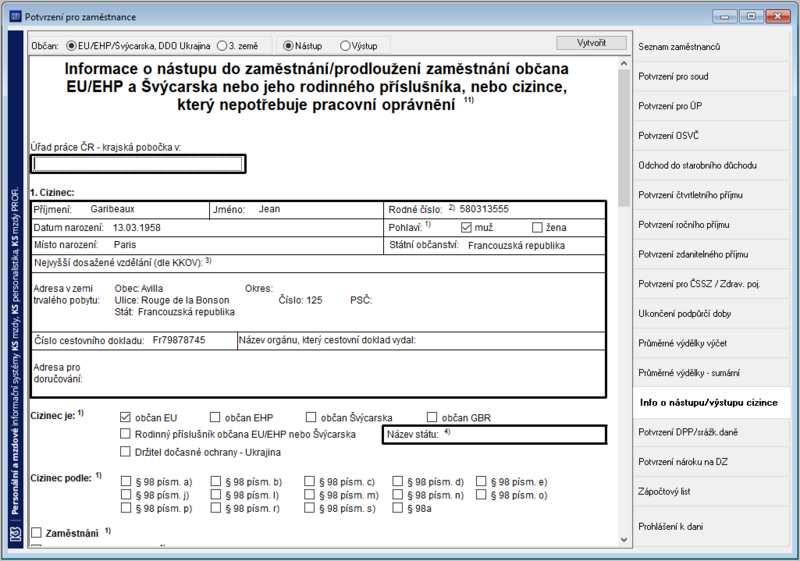
Task: Check the občan Švýcarska checkbox
Action: click(x=311, y=417)
